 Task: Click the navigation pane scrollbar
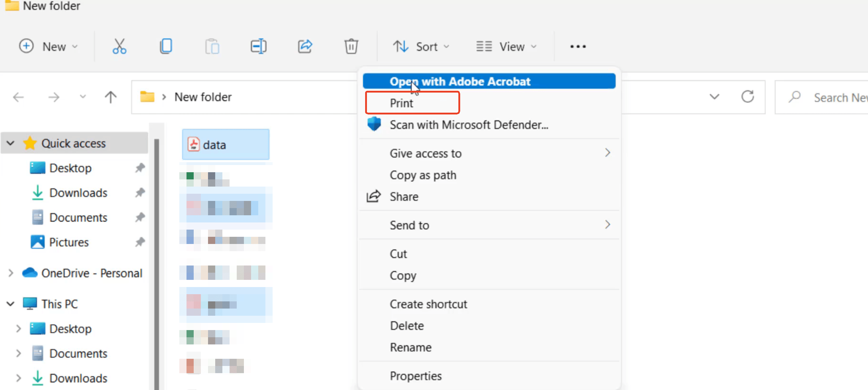(x=156, y=264)
